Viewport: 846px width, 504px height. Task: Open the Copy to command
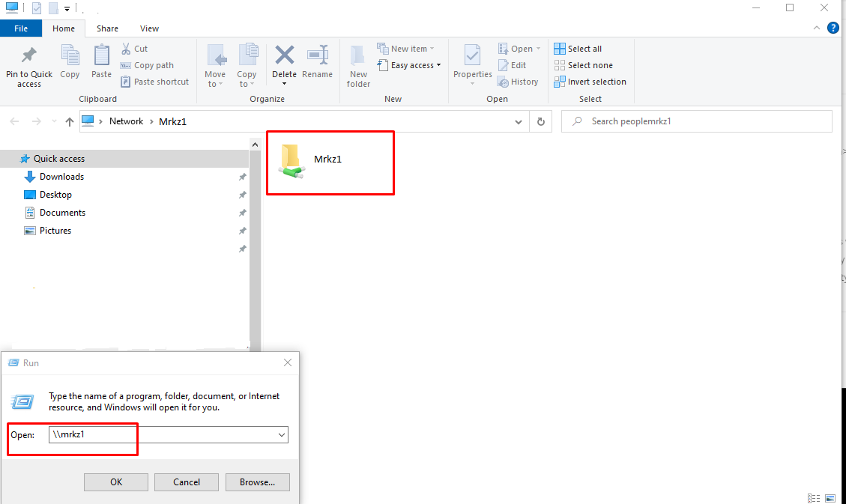(x=247, y=66)
